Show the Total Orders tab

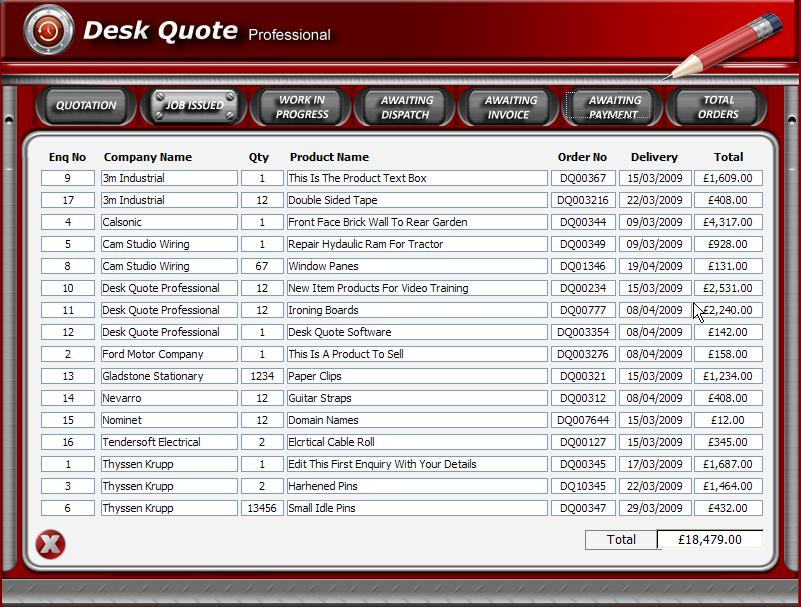coord(718,107)
